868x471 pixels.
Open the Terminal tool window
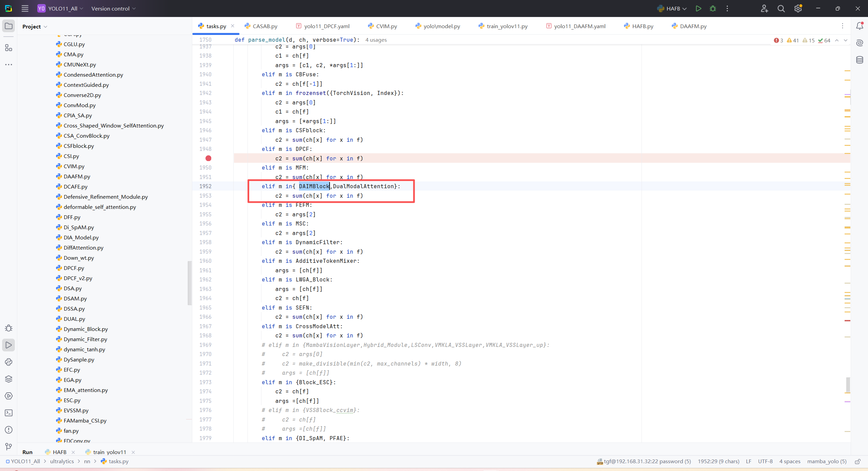[9, 413]
